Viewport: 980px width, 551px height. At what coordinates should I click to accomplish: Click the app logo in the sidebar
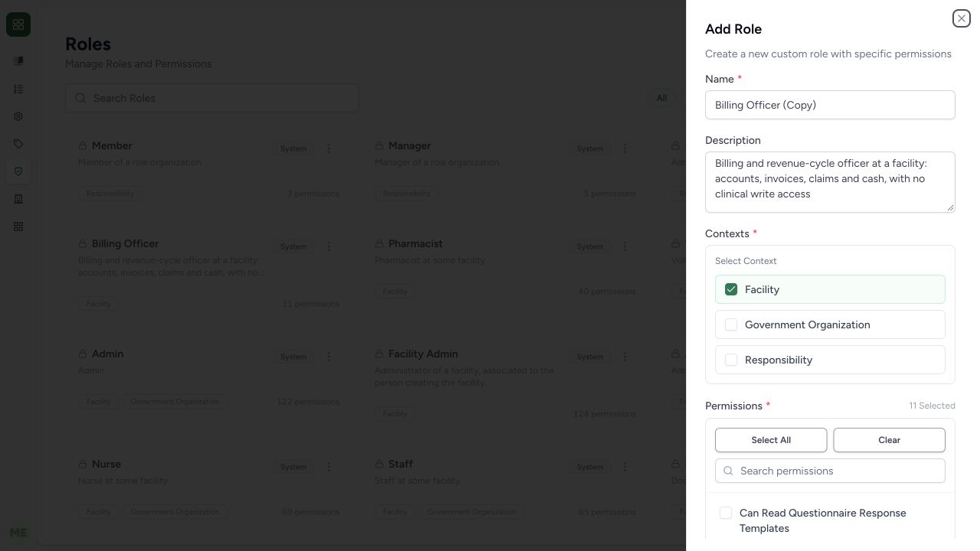(18, 24)
